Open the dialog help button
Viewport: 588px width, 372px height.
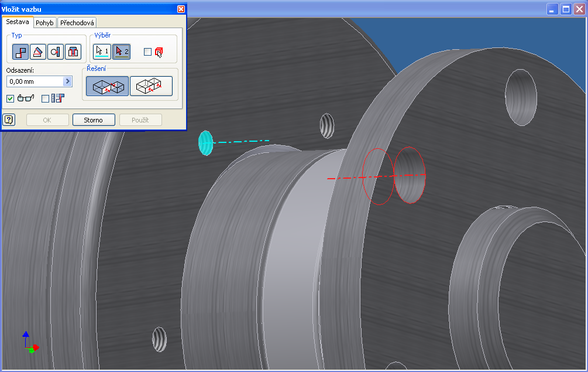pos(9,120)
